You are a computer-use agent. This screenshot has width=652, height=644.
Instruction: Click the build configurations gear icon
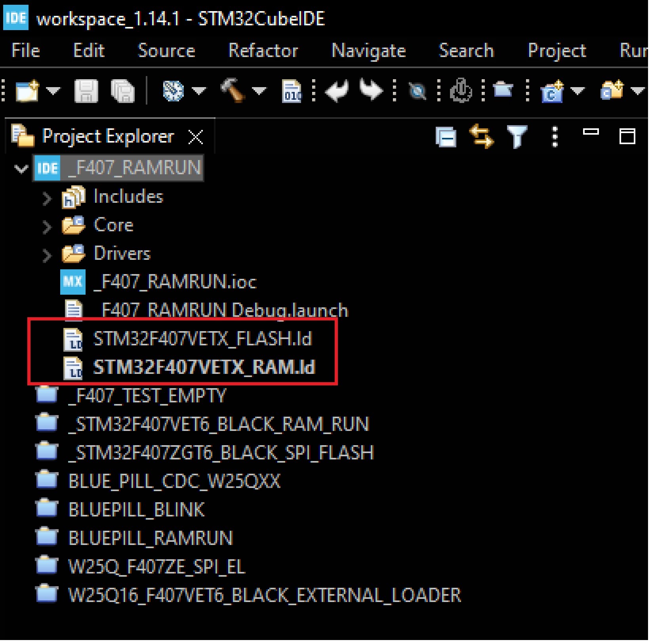click(x=173, y=91)
